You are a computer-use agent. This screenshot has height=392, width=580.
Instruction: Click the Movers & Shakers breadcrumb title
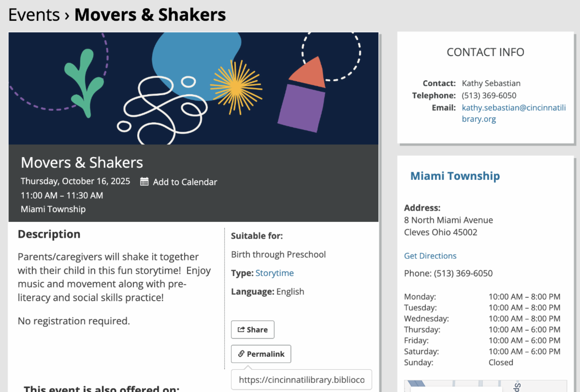click(x=150, y=15)
